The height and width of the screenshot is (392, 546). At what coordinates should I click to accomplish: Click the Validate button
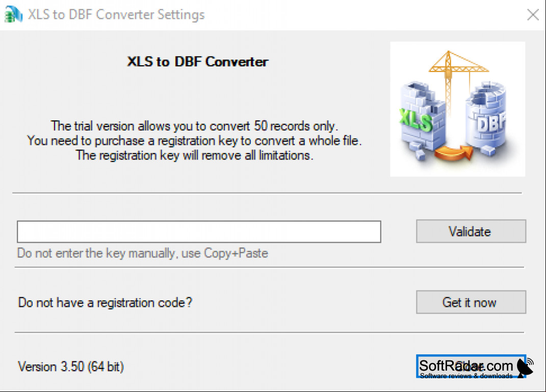coord(471,231)
